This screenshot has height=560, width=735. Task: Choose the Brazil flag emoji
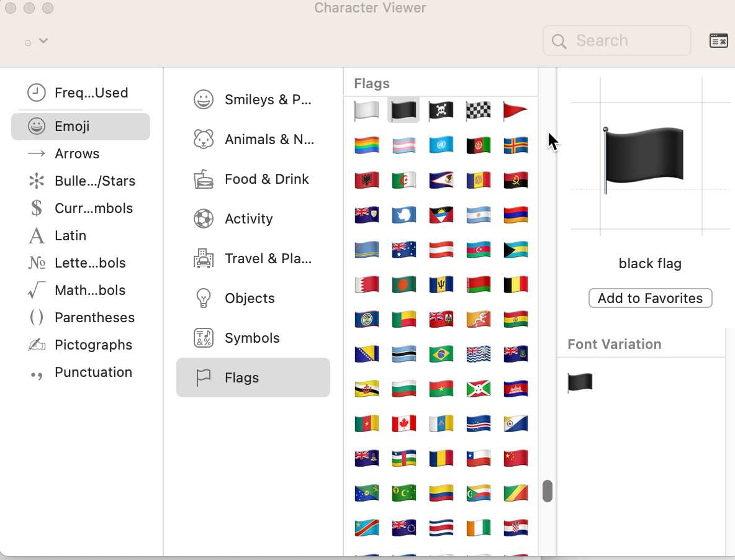coord(441,354)
